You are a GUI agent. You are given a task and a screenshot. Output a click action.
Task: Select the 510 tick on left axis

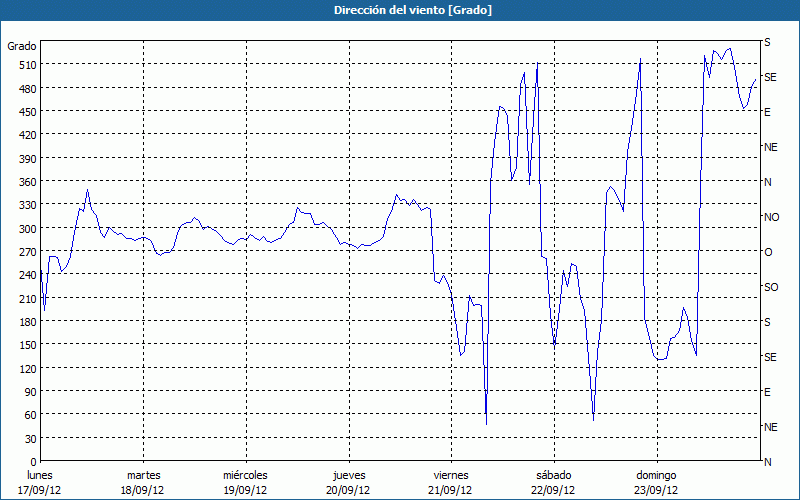(x=26, y=65)
